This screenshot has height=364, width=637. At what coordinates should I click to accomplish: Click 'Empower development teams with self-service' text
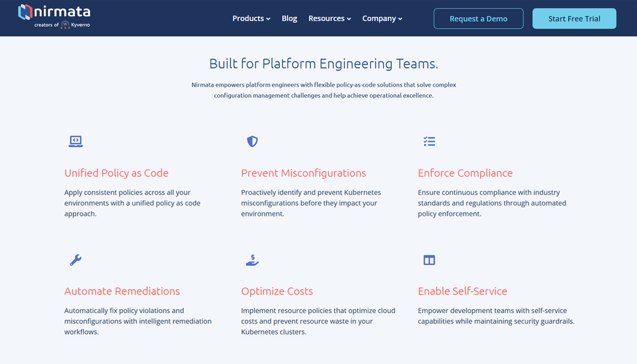pos(492,311)
